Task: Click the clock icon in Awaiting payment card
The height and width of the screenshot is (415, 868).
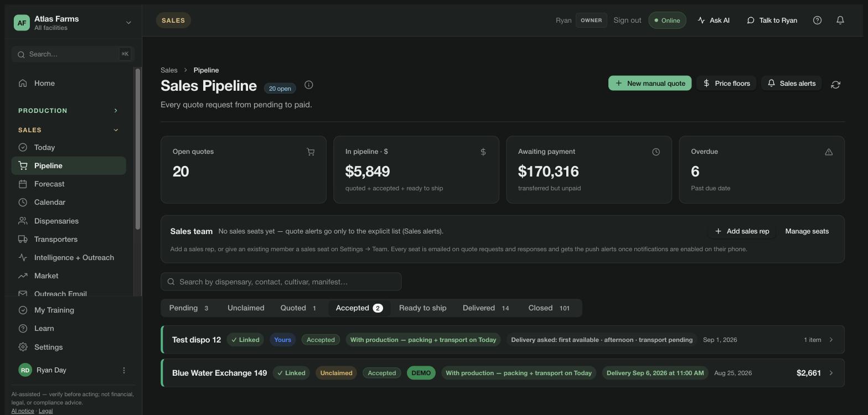Action: 656,152
